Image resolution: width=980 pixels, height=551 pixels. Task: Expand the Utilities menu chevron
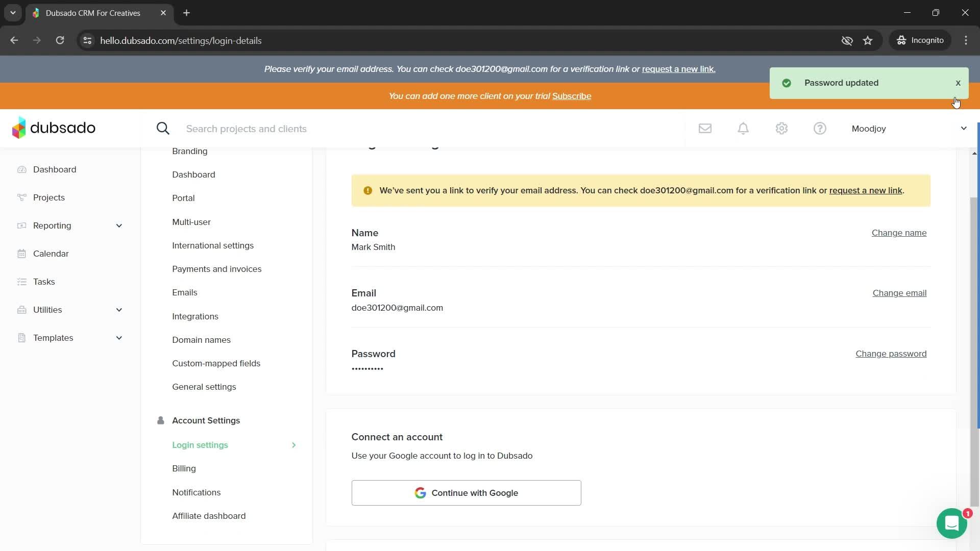[x=119, y=310]
